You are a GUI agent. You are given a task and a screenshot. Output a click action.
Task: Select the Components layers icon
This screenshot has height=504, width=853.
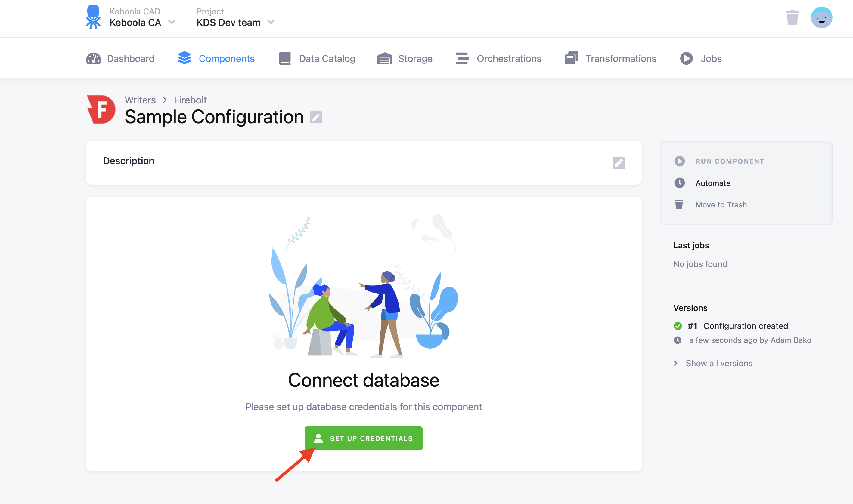tap(185, 58)
